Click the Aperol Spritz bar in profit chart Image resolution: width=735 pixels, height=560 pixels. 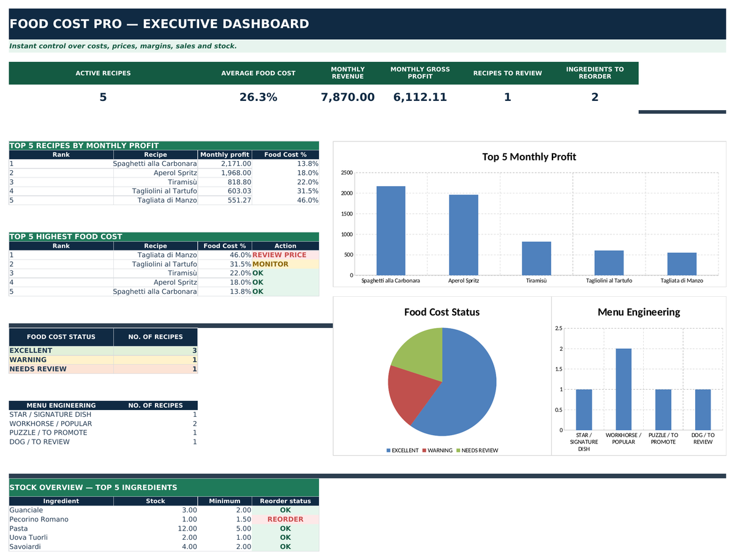tap(464, 235)
